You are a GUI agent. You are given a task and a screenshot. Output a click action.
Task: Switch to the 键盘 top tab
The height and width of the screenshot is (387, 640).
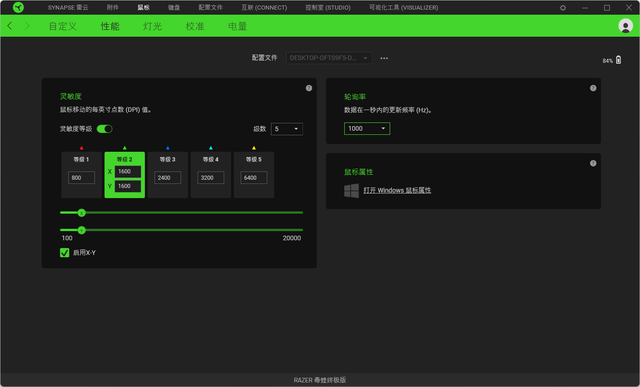tap(174, 7)
